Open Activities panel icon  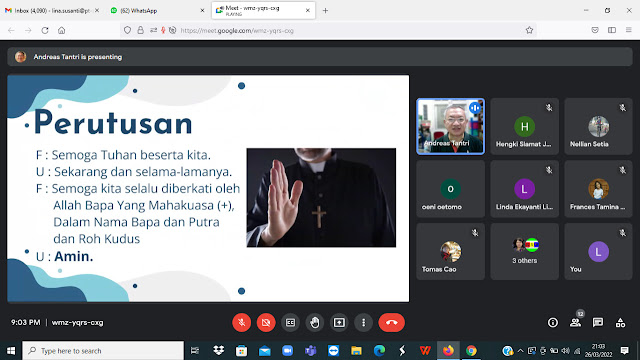pyautogui.click(x=620, y=322)
